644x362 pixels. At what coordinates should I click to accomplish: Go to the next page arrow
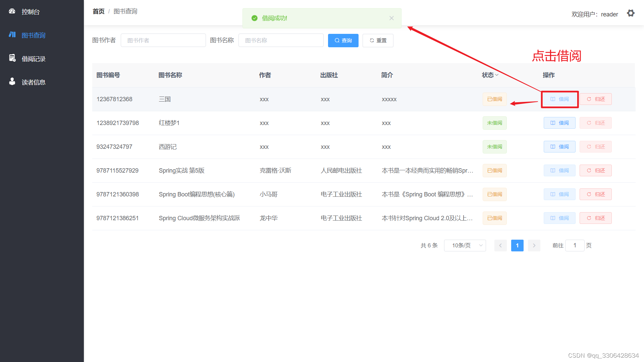[x=534, y=245]
